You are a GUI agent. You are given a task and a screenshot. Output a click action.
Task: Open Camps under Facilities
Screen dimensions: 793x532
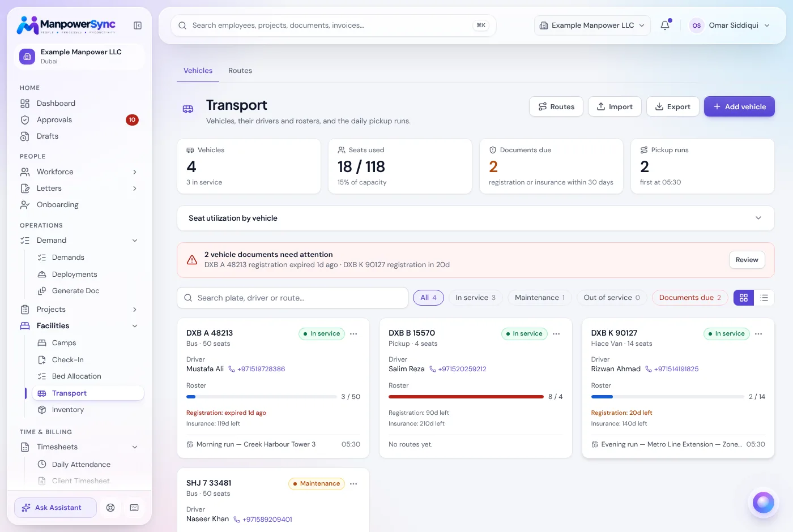pos(88,343)
